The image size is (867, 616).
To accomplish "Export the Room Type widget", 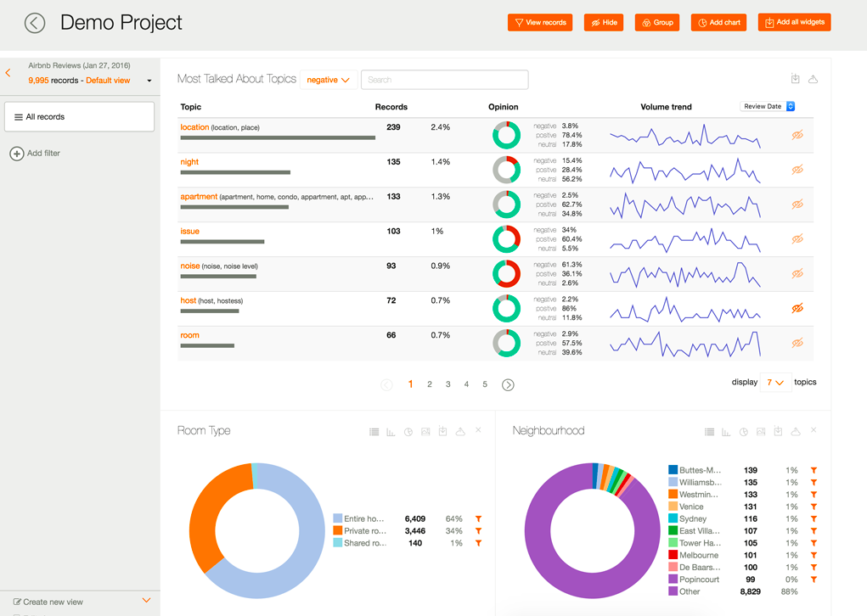I will 443,431.
